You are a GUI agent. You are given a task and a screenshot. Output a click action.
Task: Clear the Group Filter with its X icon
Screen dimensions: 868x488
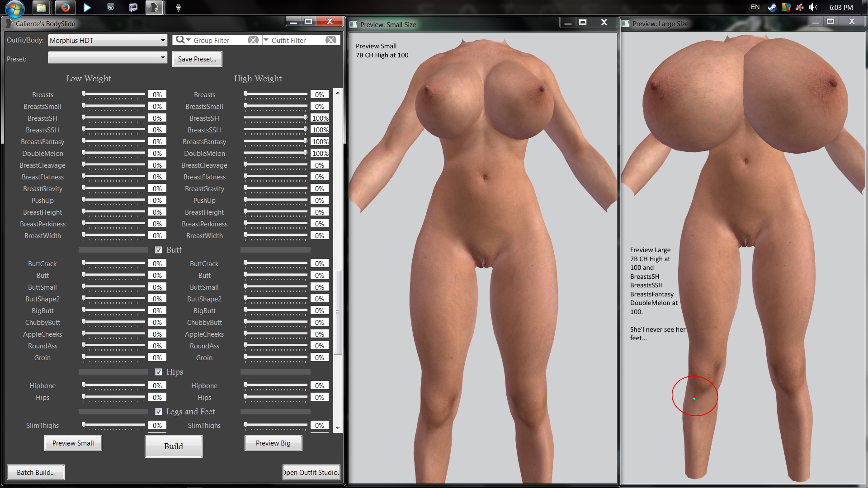pyautogui.click(x=253, y=40)
